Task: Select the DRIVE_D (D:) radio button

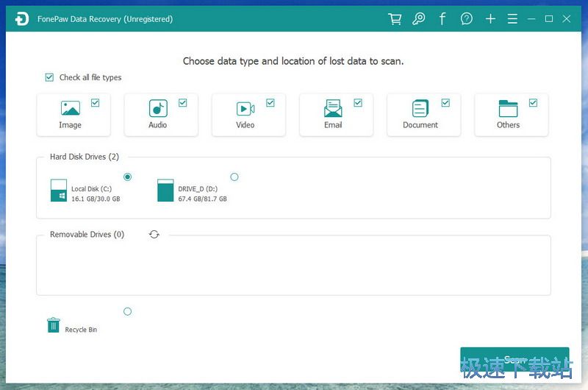Action: pyautogui.click(x=234, y=177)
